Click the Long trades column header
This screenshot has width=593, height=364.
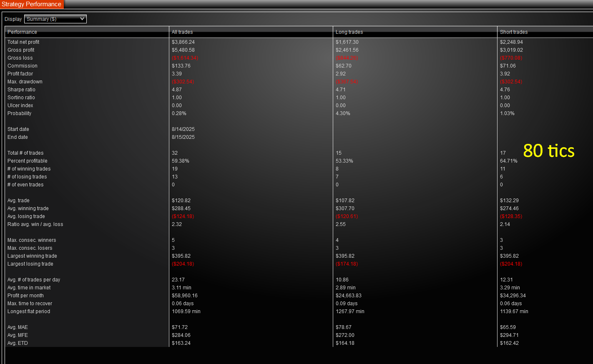(x=349, y=32)
